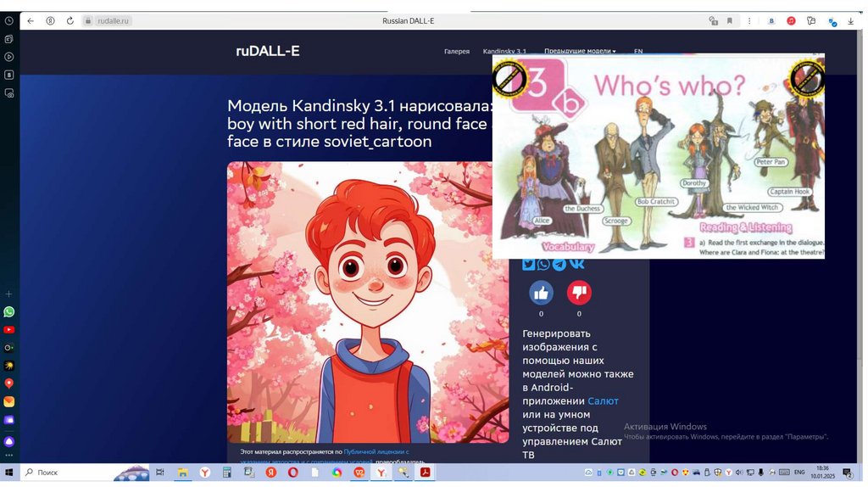Reload the rudalle.ru page
Screen dimensions: 868x487
tap(70, 20)
